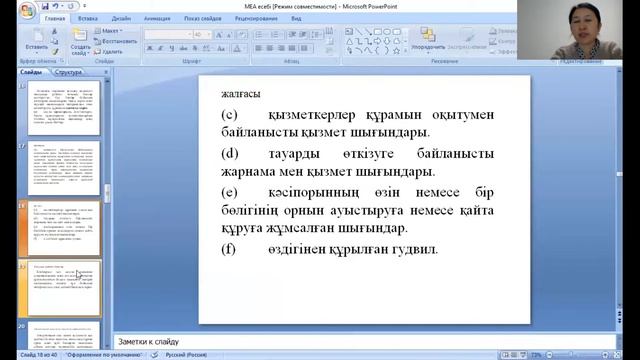Toggle italic К formatting
The width and height of the screenshot is (640, 360).
point(161,49)
